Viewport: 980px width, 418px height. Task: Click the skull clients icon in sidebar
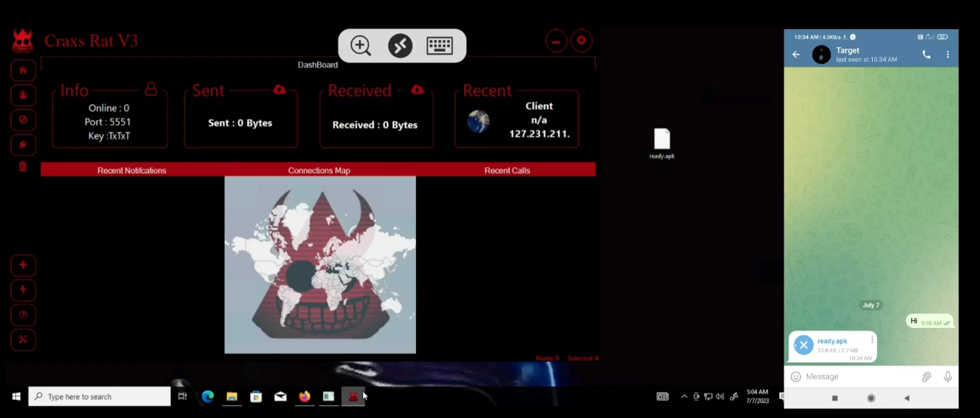coord(23,95)
